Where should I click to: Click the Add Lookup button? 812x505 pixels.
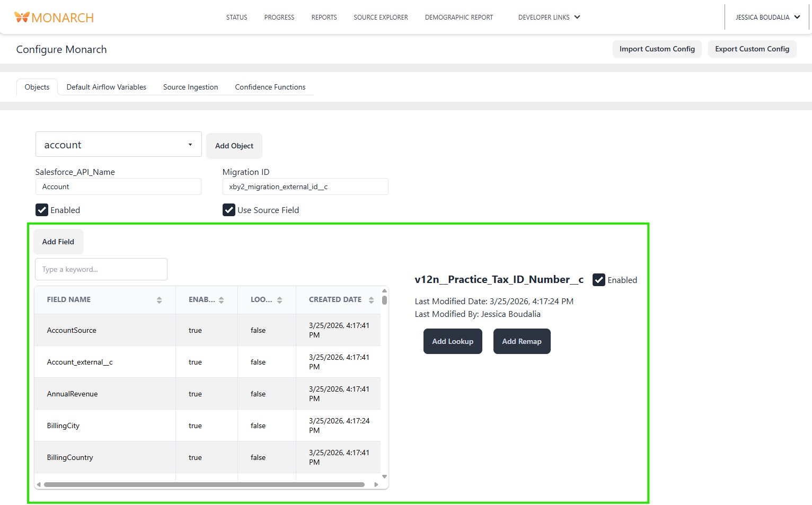pos(453,341)
